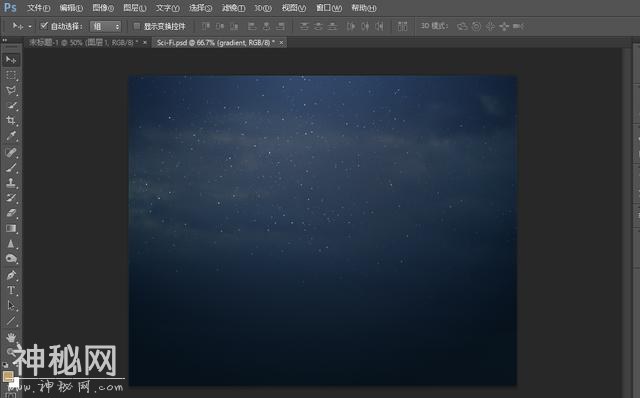Expand the Move tool preset picker arrow

(30, 27)
